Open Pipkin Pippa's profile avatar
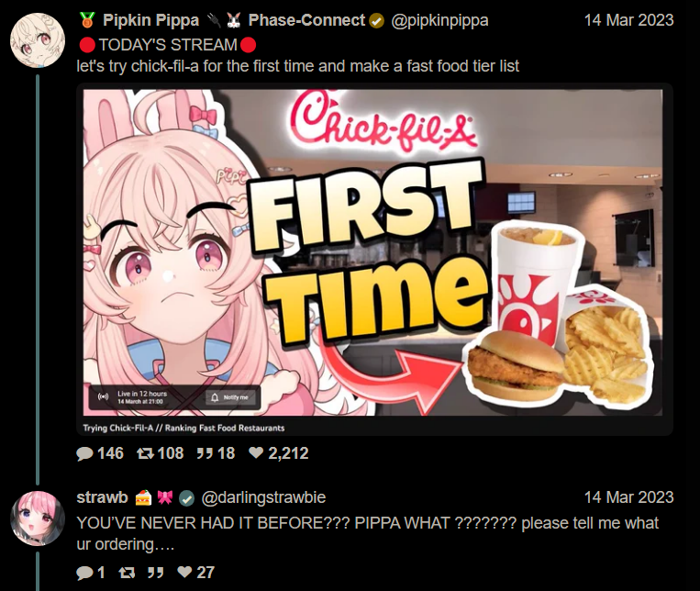Image resolution: width=700 pixels, height=591 pixels. click(37, 41)
